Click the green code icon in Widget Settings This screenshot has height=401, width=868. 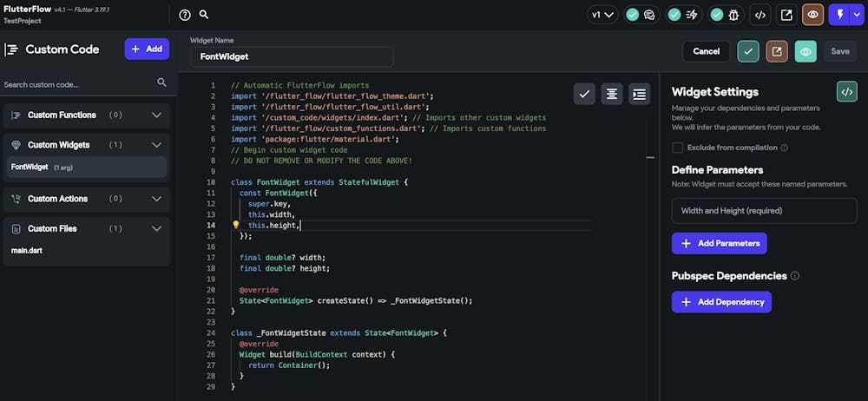click(x=846, y=92)
